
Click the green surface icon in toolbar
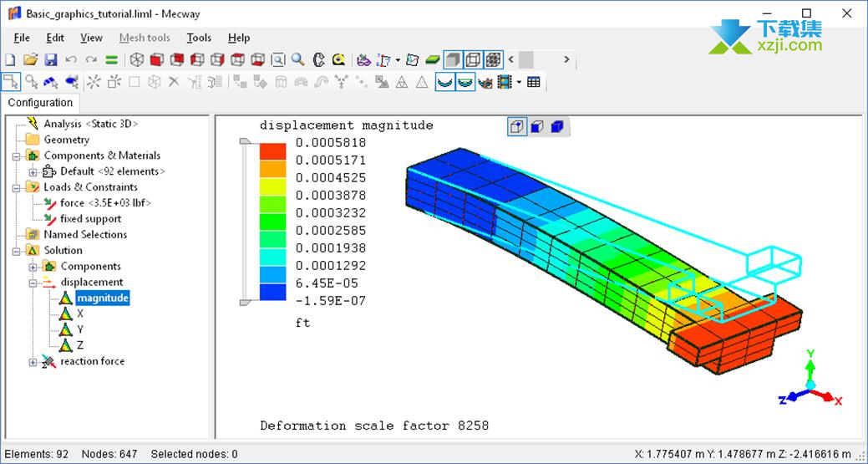coord(433,59)
